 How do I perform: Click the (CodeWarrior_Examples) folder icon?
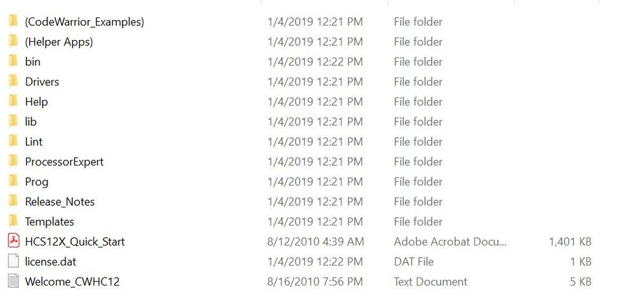click(x=13, y=22)
